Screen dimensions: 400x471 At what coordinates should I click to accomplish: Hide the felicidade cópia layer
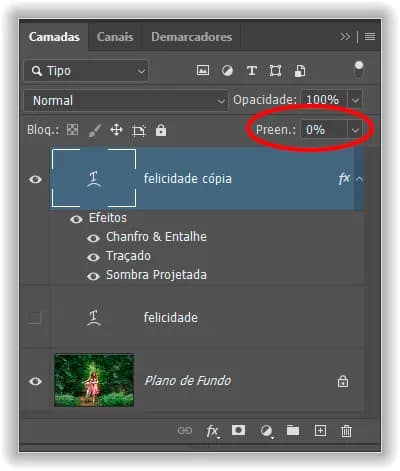pyautogui.click(x=35, y=179)
